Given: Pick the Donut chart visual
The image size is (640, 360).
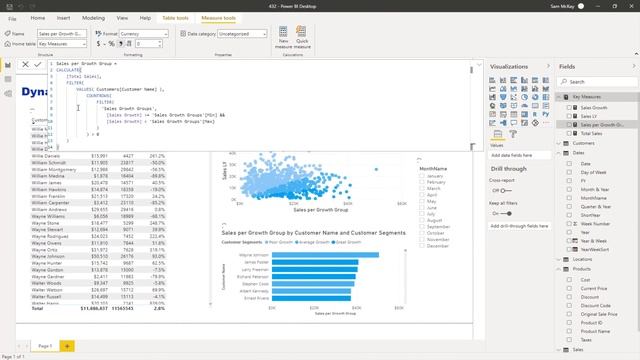Looking at the screenshot, I should coord(535,97).
